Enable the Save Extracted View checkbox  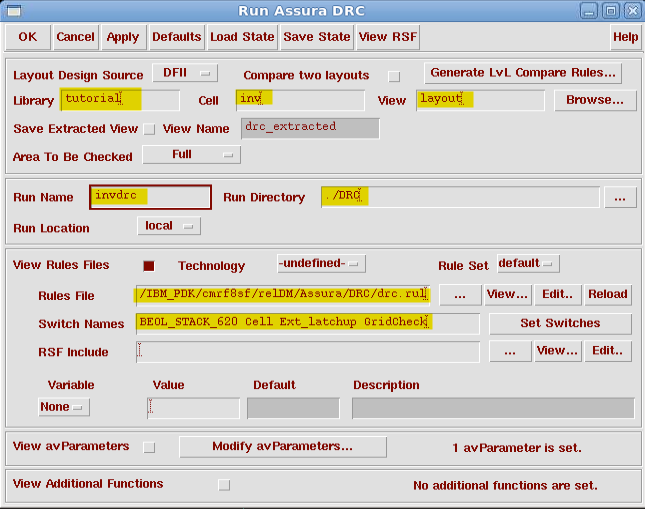(x=149, y=129)
